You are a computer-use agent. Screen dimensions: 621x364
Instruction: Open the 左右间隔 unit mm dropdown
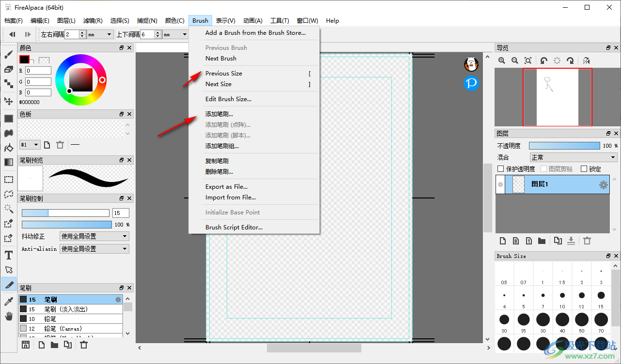100,34
